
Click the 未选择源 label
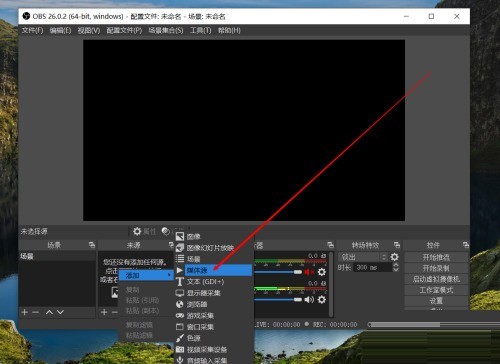pyautogui.click(x=34, y=231)
